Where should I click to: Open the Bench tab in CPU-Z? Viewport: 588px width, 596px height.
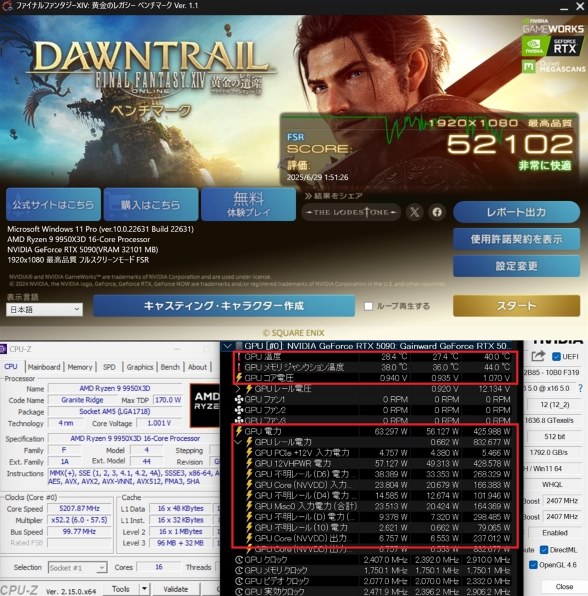pyautogui.click(x=170, y=367)
